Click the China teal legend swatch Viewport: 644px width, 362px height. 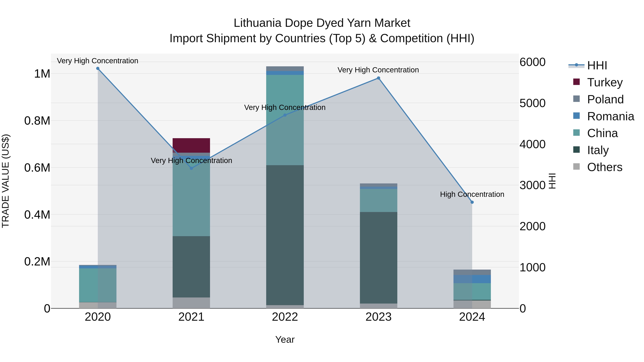coord(576,133)
